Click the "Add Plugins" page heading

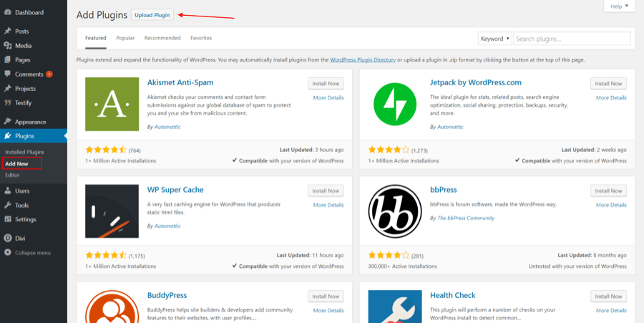(102, 15)
